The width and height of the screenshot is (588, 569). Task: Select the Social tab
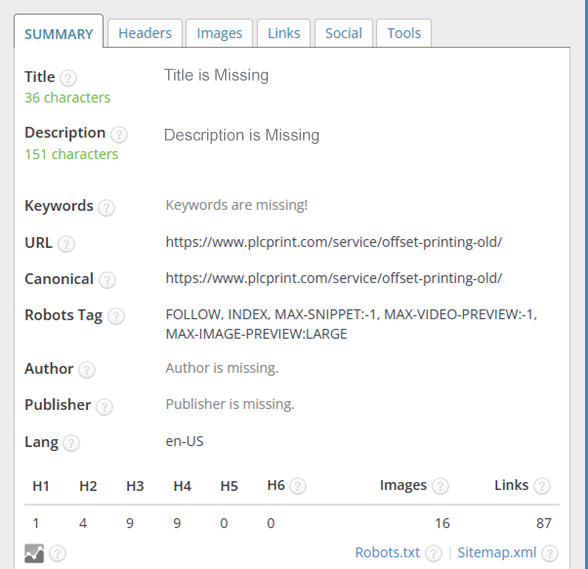pos(344,33)
